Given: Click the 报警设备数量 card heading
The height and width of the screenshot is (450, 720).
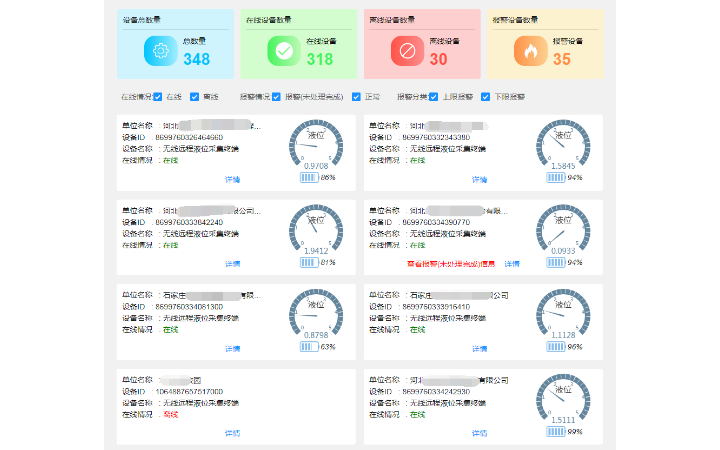Looking at the screenshot, I should (515, 20).
